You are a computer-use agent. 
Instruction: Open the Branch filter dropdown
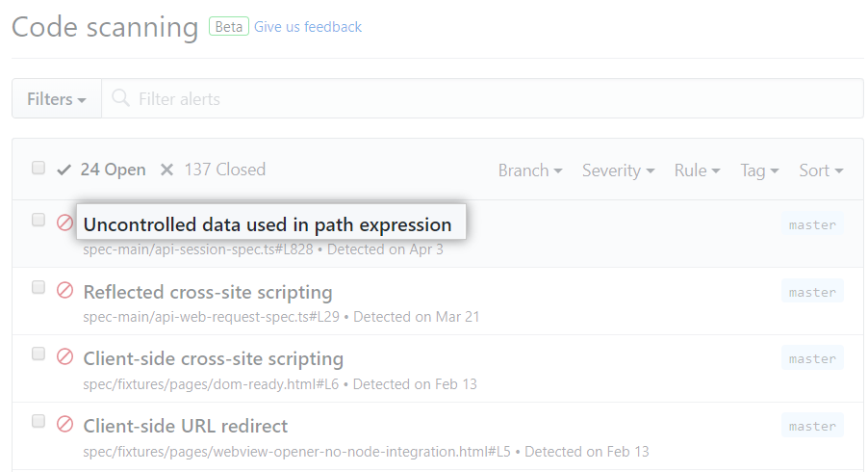coord(530,170)
